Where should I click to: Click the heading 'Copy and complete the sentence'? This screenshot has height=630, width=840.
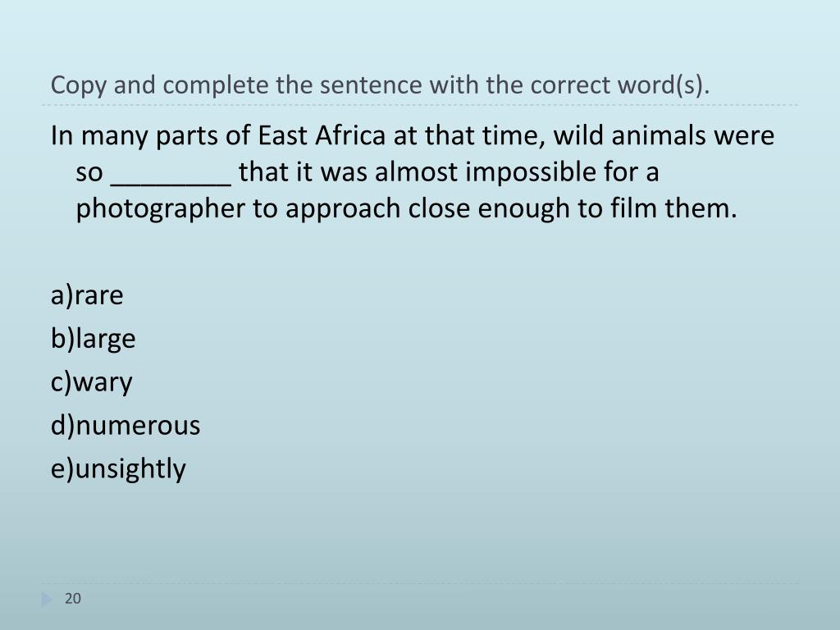tap(236, 85)
